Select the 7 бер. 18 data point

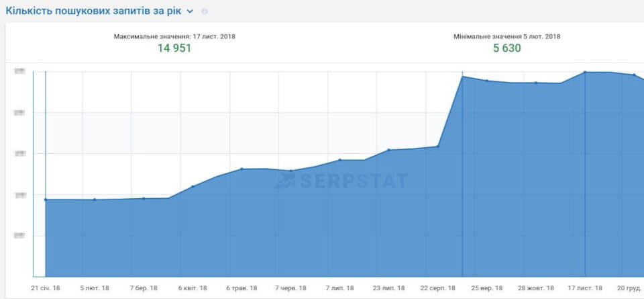144,198
